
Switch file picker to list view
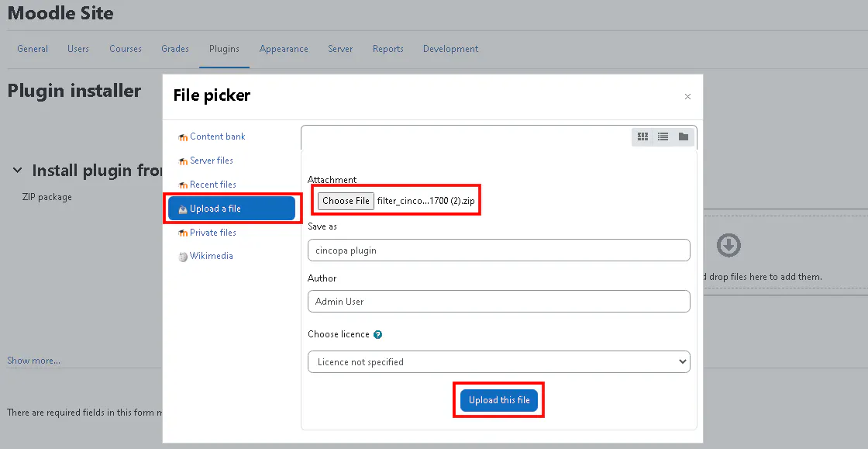663,136
